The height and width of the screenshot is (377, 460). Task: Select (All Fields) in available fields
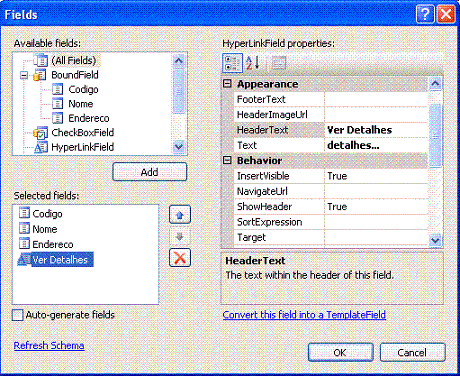pyautogui.click(x=74, y=60)
